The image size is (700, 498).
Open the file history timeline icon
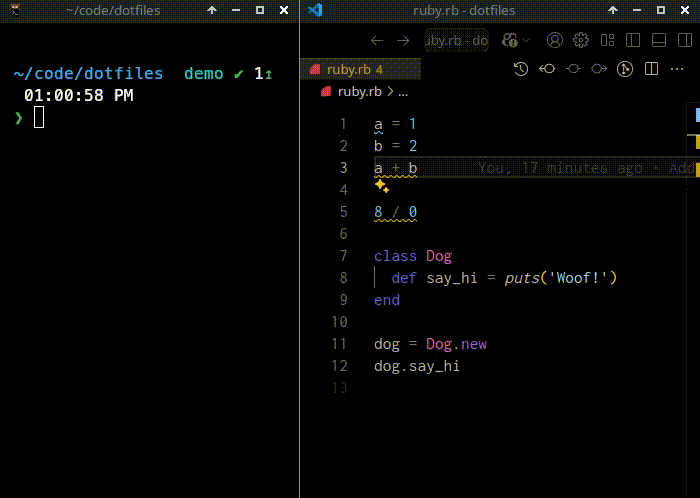click(520, 69)
